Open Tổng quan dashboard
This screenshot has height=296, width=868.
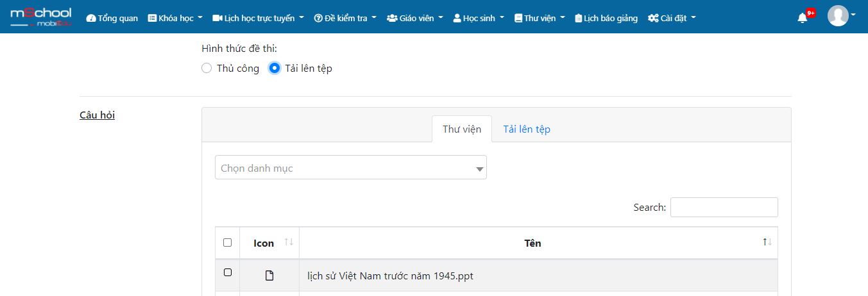coord(112,18)
